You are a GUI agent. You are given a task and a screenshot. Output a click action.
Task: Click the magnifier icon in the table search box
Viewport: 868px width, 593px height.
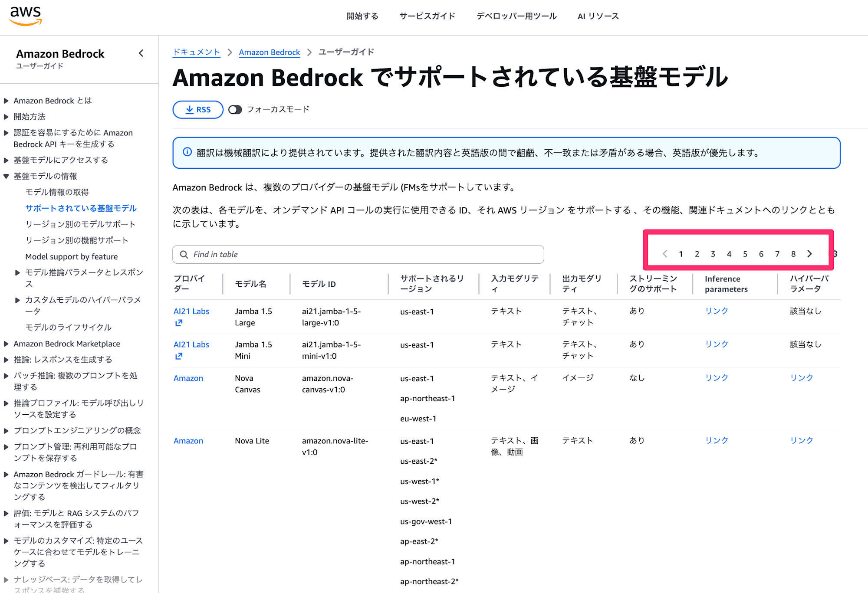pyautogui.click(x=184, y=255)
